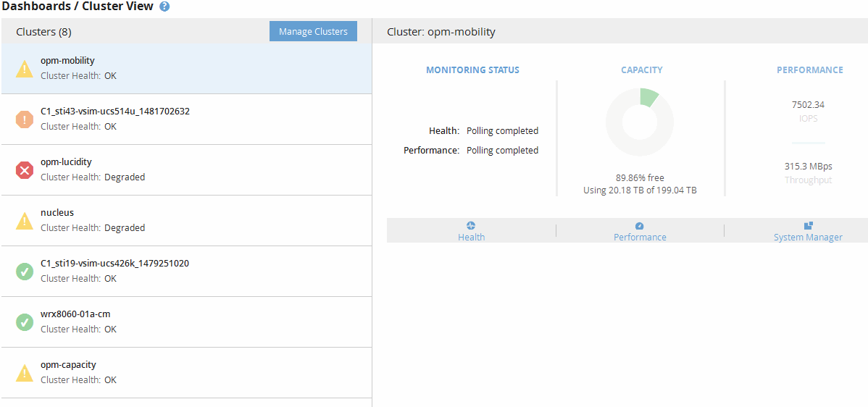
Task: Click opm-lucidity red critical error icon
Action: [25, 170]
